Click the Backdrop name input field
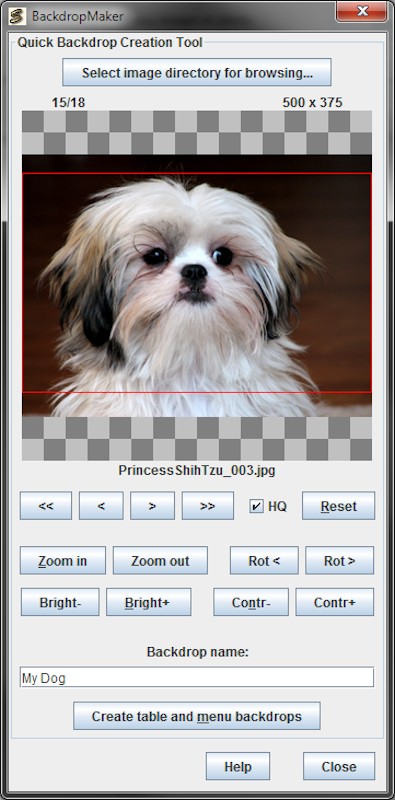The image size is (395, 800). coord(197,677)
